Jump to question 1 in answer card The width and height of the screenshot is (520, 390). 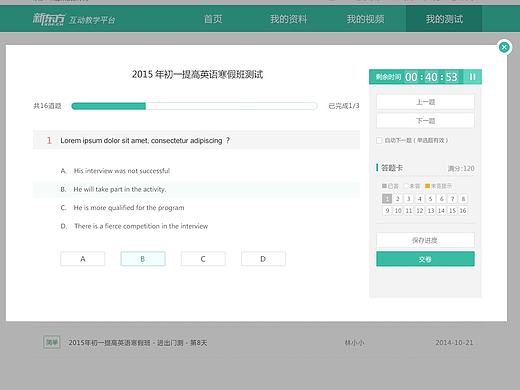pyautogui.click(x=387, y=199)
